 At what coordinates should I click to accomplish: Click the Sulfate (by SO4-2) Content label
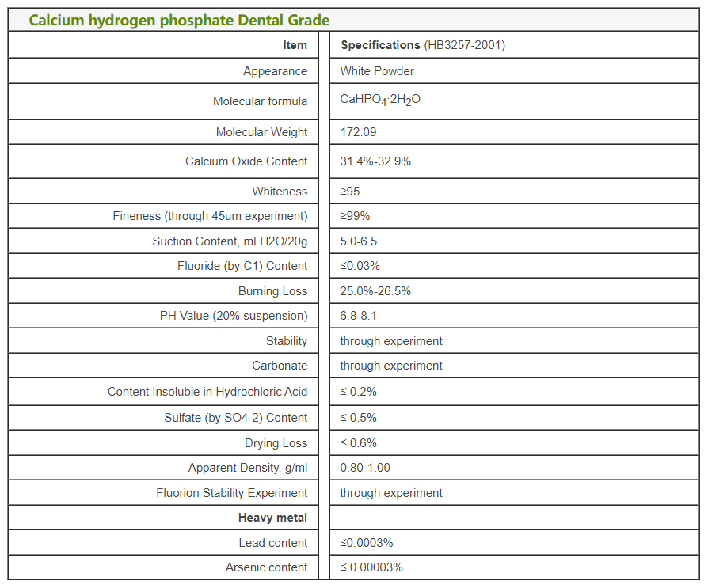(236, 418)
